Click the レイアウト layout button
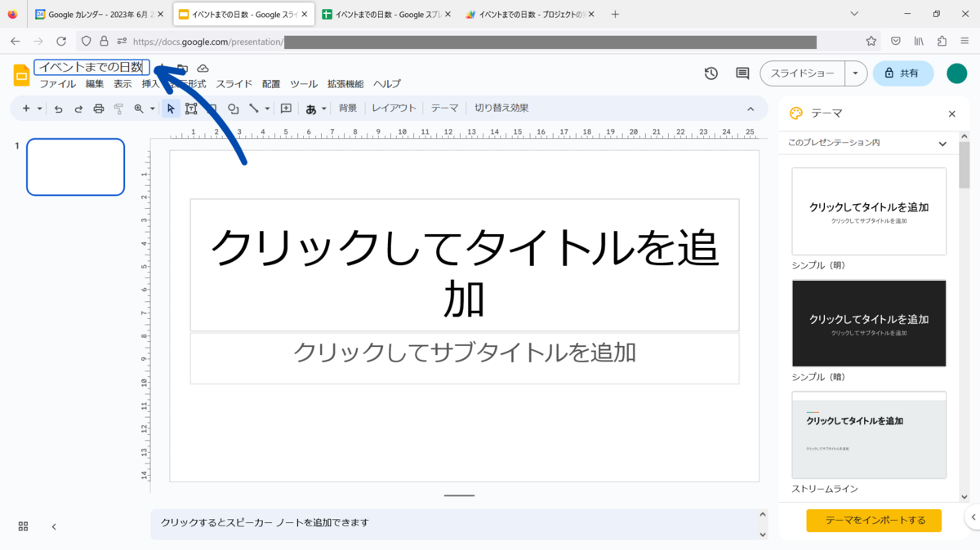The image size is (980, 550). 394,108
